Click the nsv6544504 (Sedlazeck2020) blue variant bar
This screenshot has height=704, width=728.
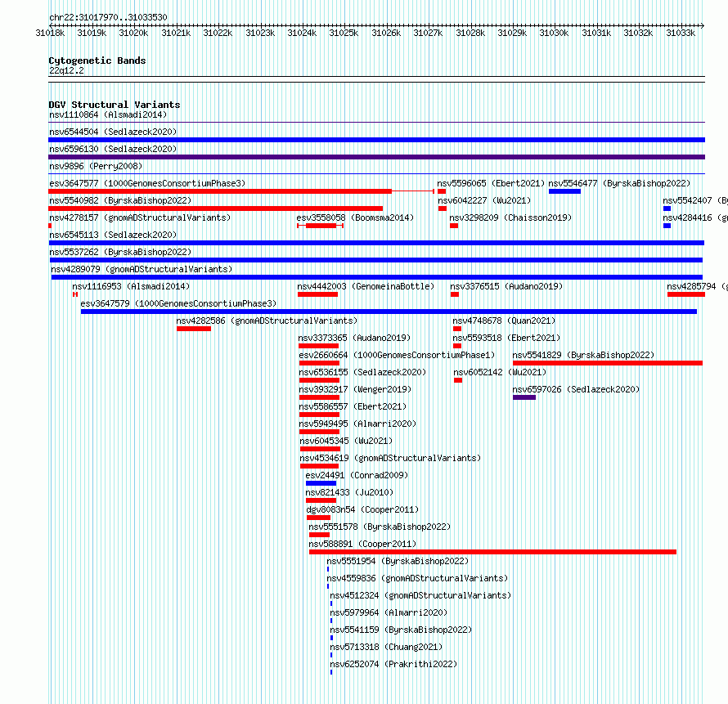tap(376, 140)
